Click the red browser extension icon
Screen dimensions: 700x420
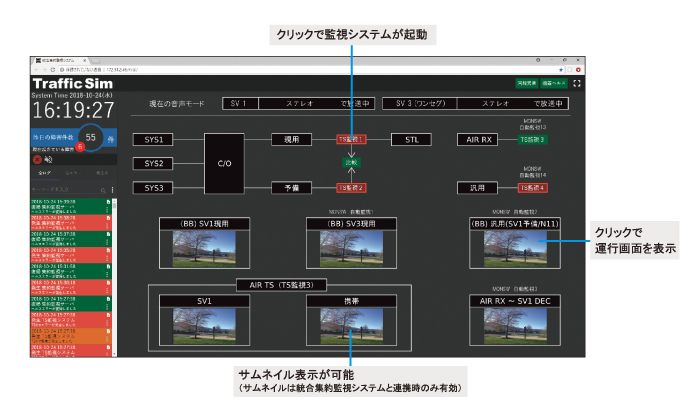pyautogui.click(x=578, y=70)
